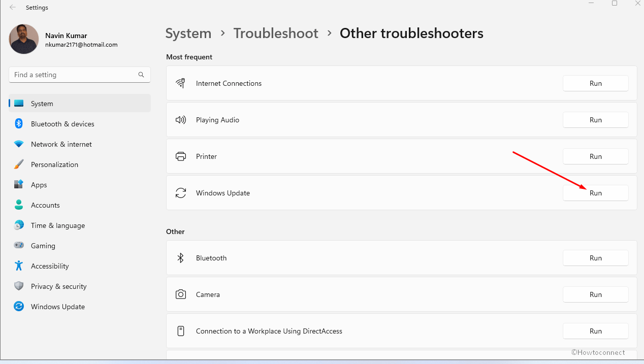Image resolution: width=644 pixels, height=364 pixels.
Task: Run the Windows Update troubleshooter
Action: 596,193
